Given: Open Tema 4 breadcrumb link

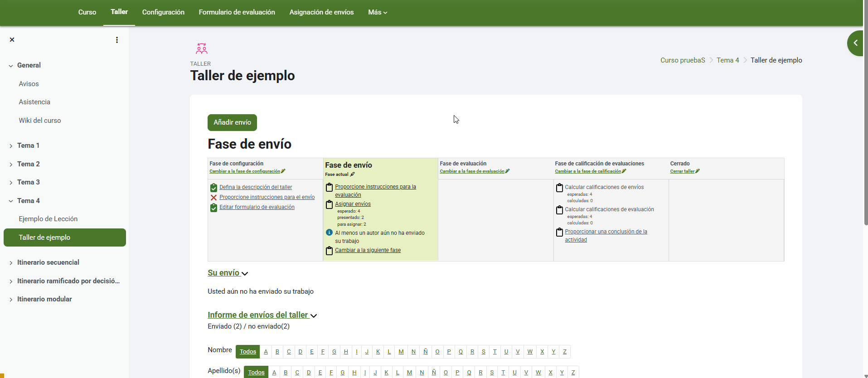Looking at the screenshot, I should coord(728,60).
